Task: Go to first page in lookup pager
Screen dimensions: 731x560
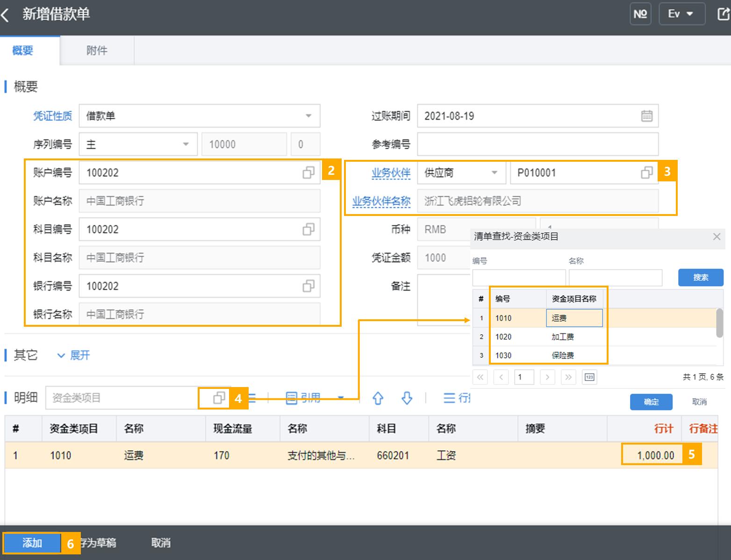Action: click(480, 377)
